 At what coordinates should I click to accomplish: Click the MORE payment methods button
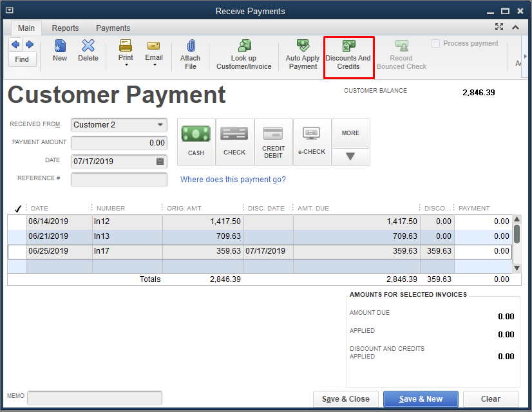[350, 133]
